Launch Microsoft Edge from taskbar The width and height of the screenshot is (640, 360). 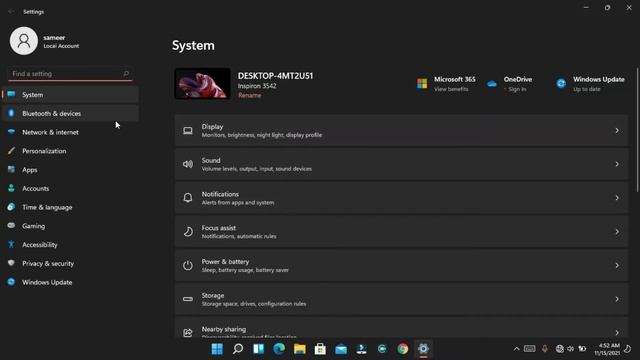click(279, 349)
